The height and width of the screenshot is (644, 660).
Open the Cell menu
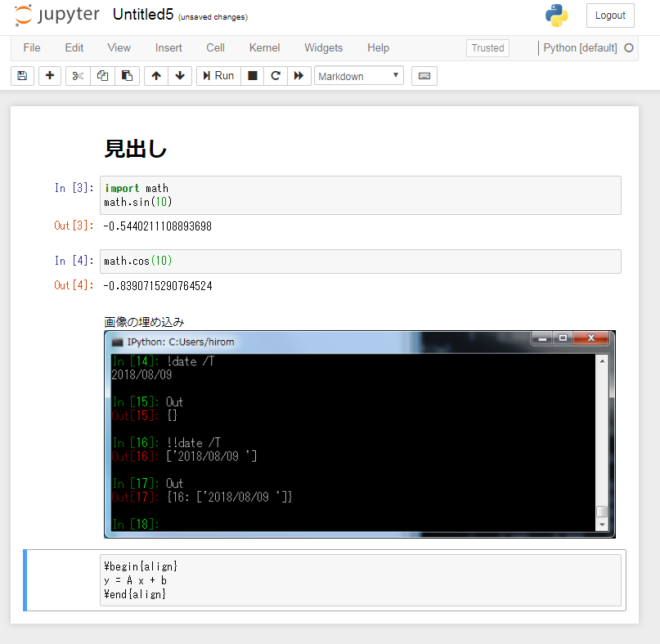click(x=215, y=48)
